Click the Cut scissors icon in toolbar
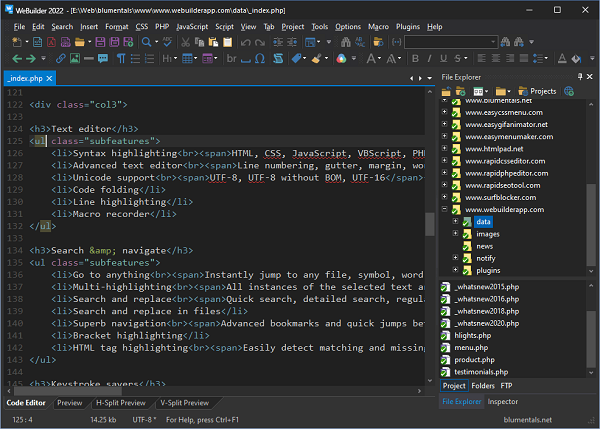The height and width of the screenshot is (429, 600). [x=186, y=42]
